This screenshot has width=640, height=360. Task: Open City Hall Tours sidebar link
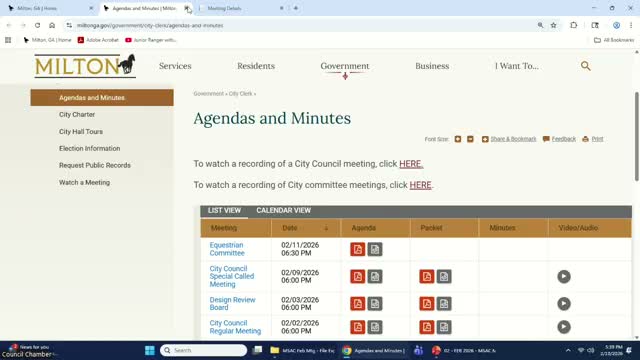click(x=81, y=132)
